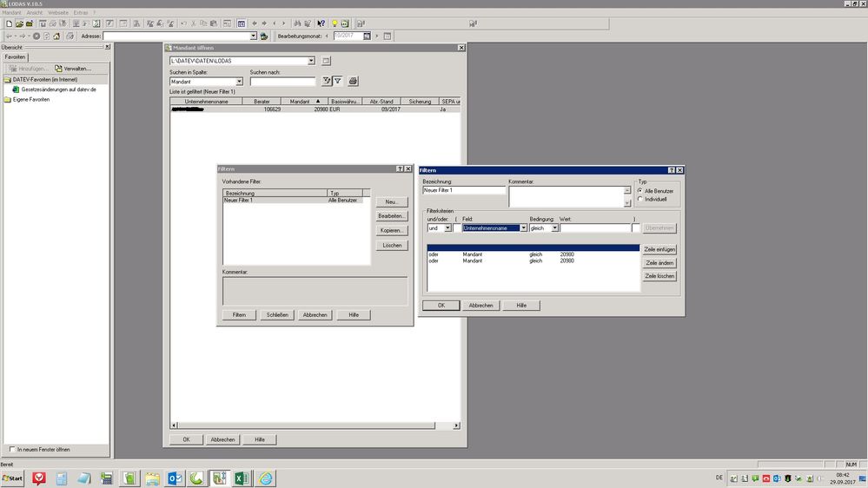
Task: Select the Favoriten tab
Action: tap(15, 57)
